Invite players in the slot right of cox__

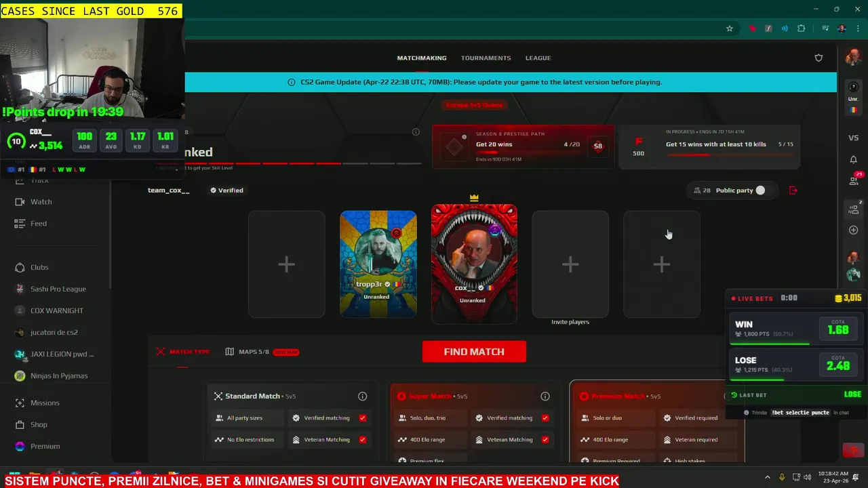(570, 264)
